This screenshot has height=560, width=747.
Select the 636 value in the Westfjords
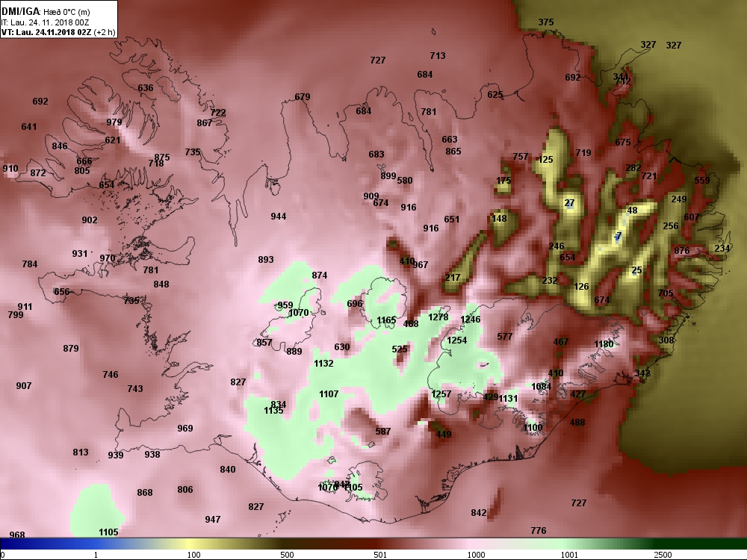tap(146, 88)
